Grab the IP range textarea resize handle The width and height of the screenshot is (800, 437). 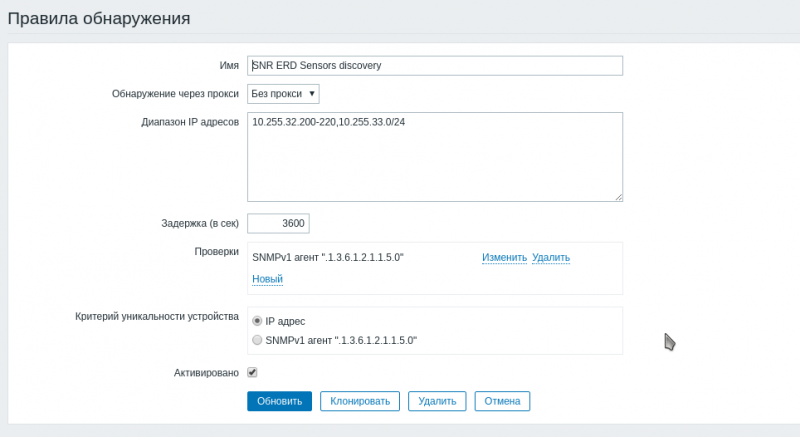619,197
